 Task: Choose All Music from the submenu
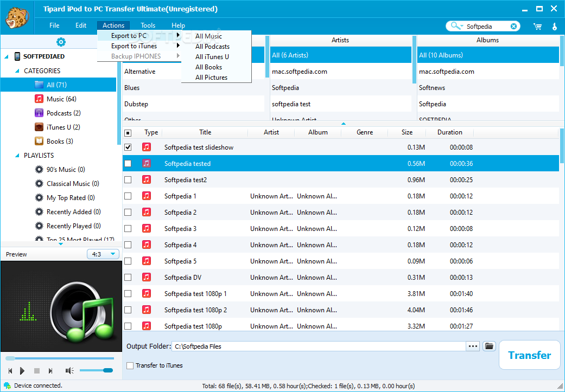pos(208,36)
